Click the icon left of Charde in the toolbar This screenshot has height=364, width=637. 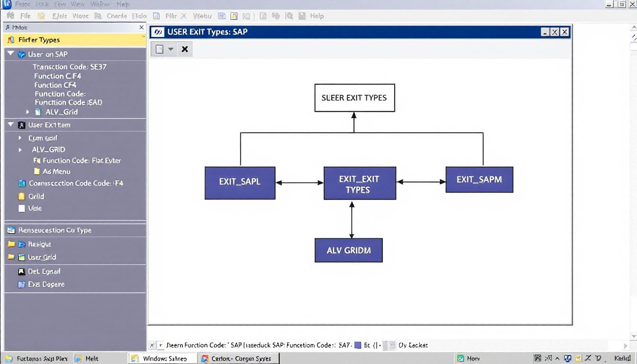(x=98, y=16)
